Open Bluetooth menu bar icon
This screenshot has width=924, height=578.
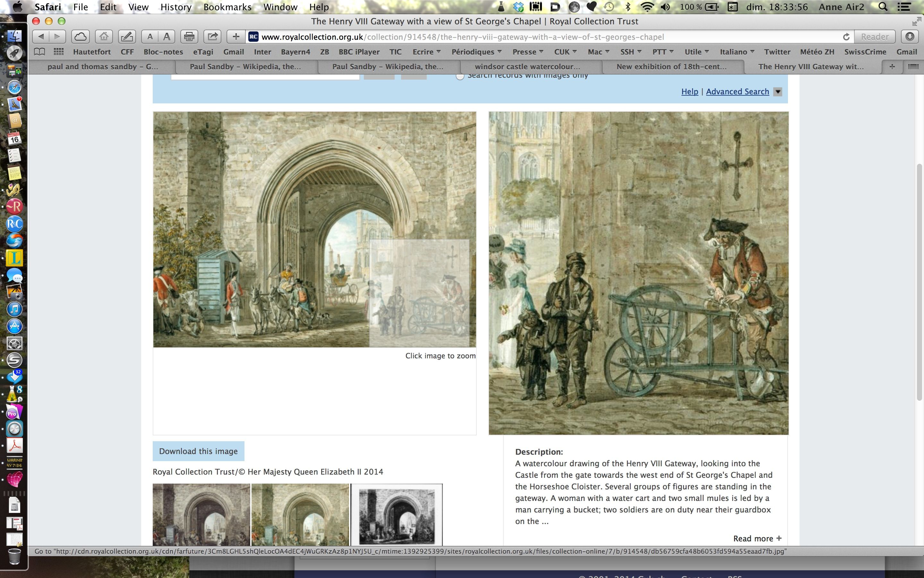[628, 7]
